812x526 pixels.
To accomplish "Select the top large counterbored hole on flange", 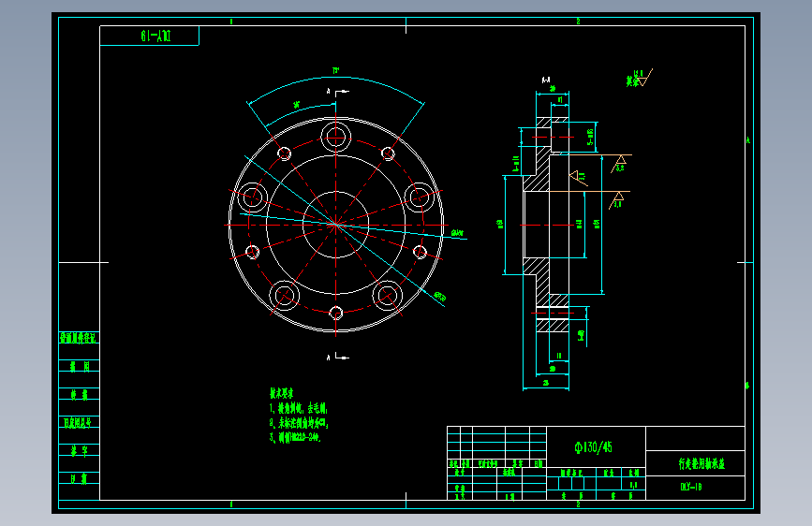I will pyautogui.click(x=335, y=138).
